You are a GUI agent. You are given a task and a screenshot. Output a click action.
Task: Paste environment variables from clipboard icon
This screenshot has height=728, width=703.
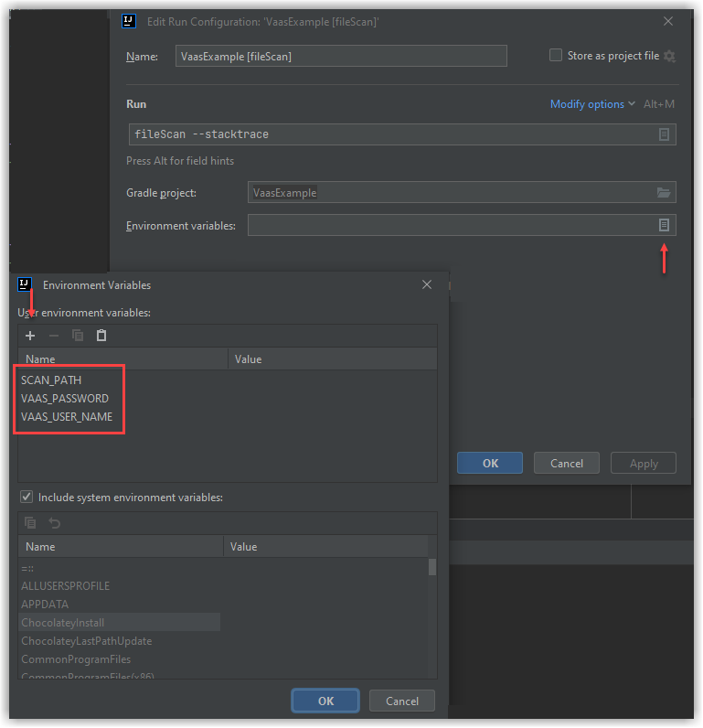tap(101, 336)
